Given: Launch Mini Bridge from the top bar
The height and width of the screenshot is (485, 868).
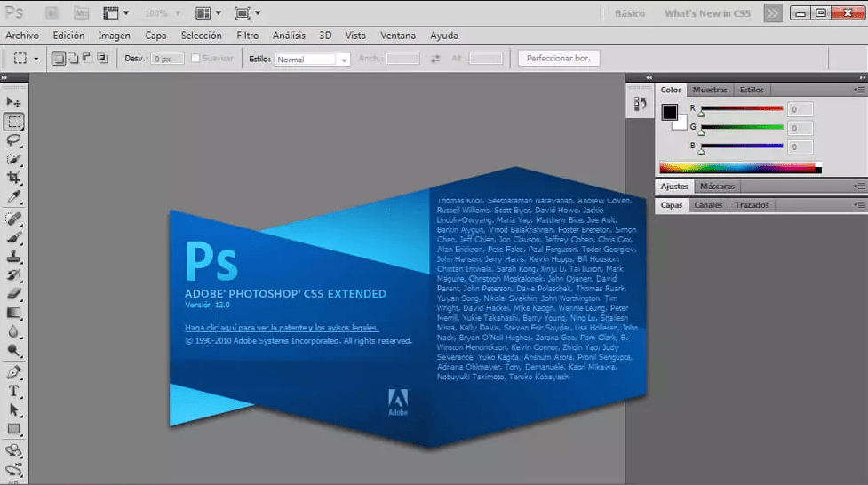Looking at the screenshot, I should pyautogui.click(x=82, y=12).
